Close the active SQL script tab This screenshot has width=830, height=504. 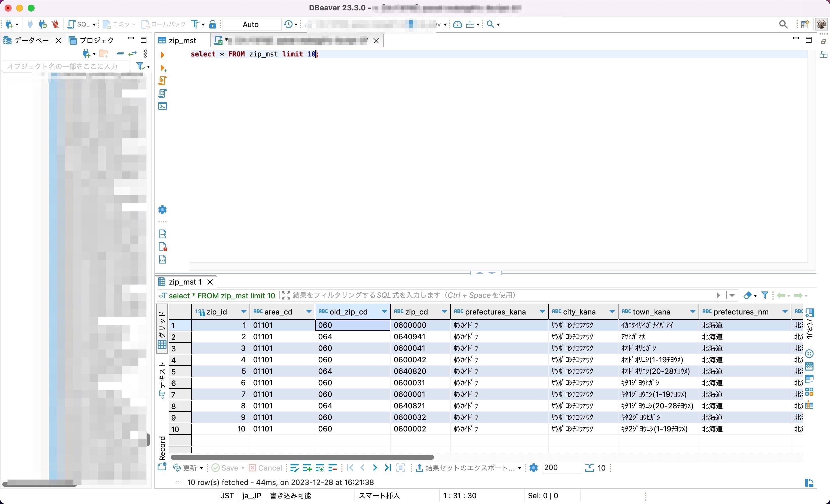pos(376,41)
